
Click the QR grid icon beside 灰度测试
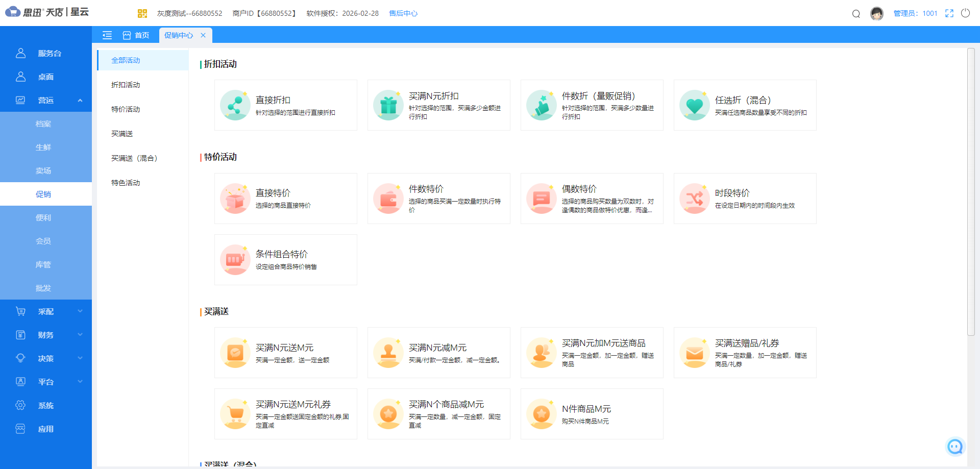tap(142, 13)
